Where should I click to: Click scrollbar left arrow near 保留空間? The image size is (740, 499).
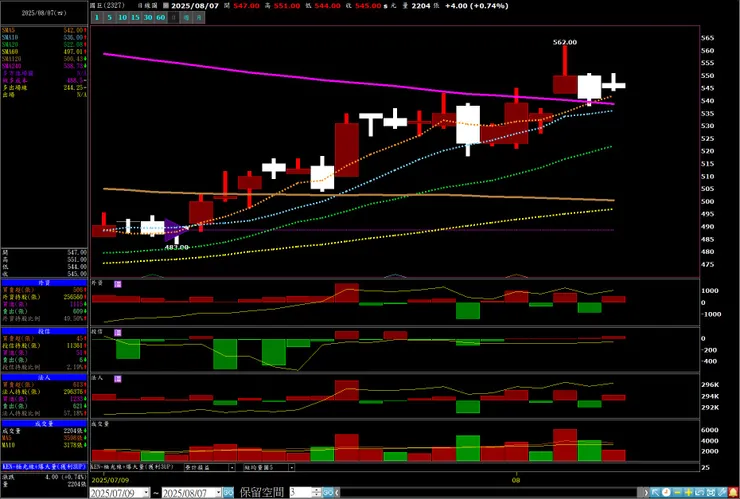(337, 493)
